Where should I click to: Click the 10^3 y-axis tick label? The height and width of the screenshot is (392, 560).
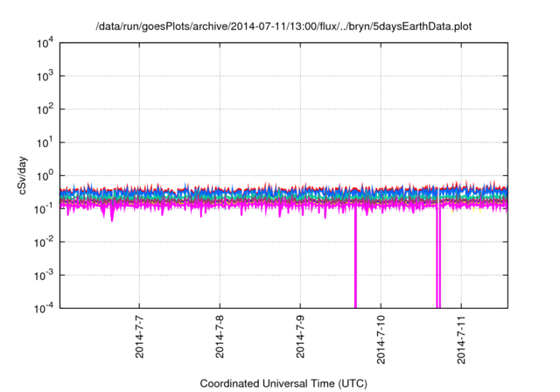click(x=45, y=76)
